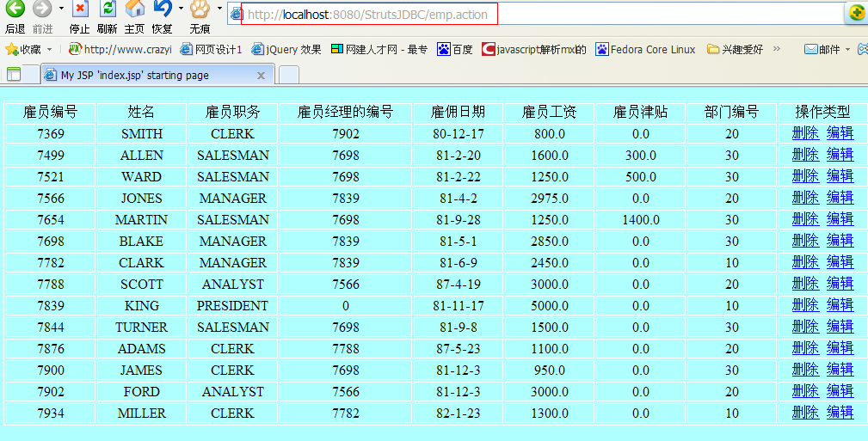Delete CLARK with 删除 link
Screen dimensions: 868x441
click(805, 261)
